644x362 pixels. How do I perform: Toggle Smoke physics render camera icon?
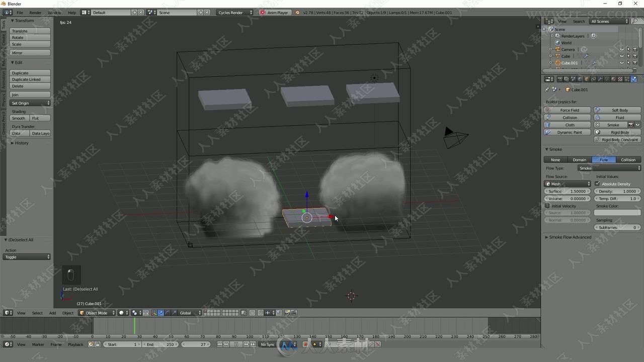click(631, 125)
